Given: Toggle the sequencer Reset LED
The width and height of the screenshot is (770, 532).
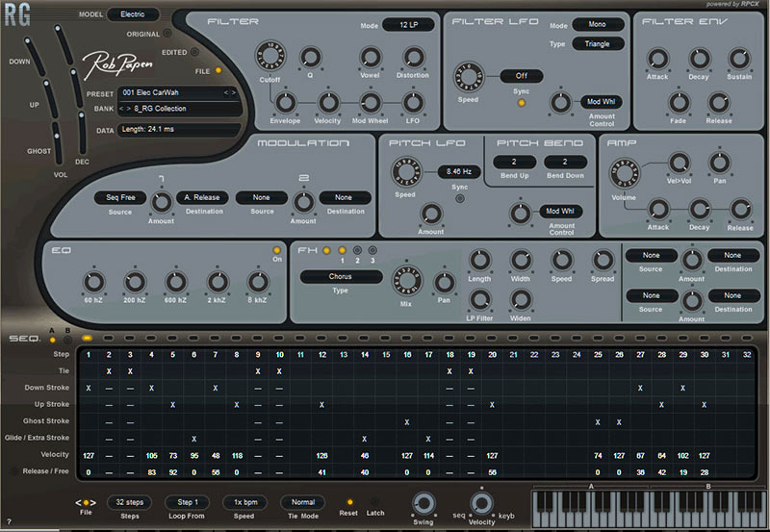Looking at the screenshot, I should [x=349, y=502].
